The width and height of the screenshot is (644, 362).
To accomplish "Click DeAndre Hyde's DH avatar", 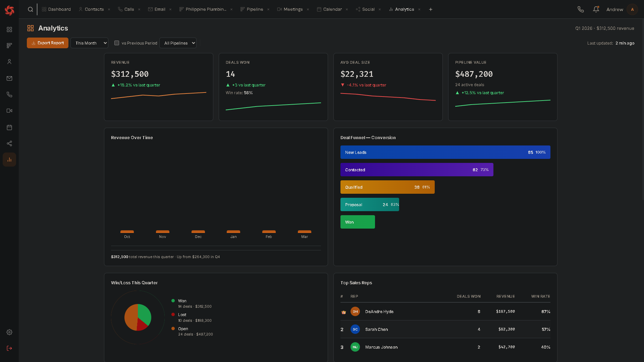I will point(355,311).
